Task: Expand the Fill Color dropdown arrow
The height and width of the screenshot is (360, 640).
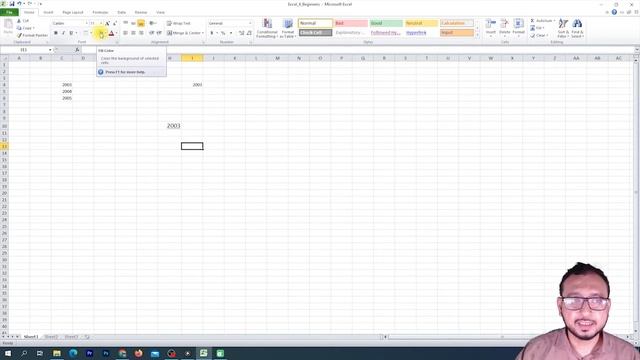Action: click(105, 33)
